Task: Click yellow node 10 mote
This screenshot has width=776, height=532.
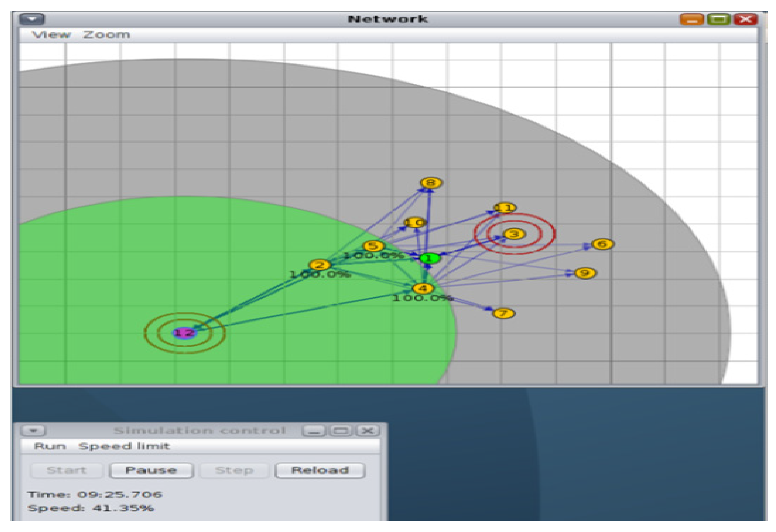Action: (x=414, y=222)
